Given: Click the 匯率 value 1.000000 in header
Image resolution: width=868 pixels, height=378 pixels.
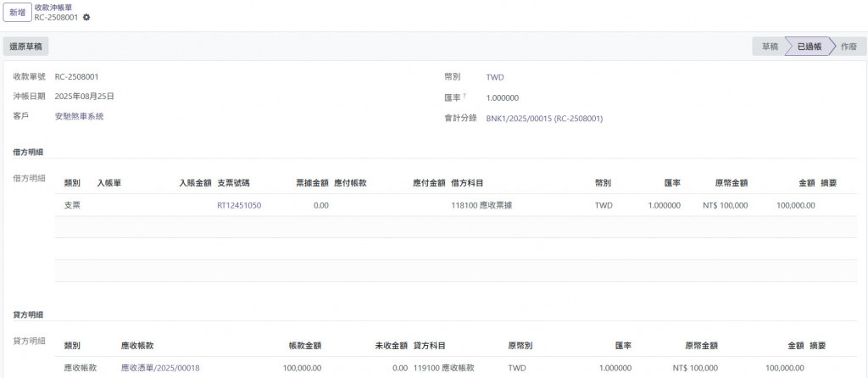Looking at the screenshot, I should (503, 98).
